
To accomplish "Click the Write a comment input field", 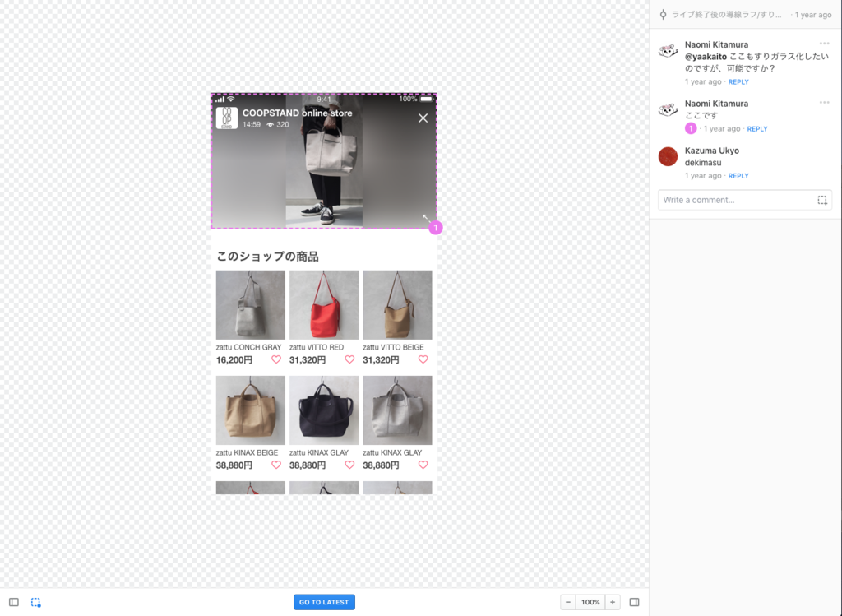I will [745, 200].
